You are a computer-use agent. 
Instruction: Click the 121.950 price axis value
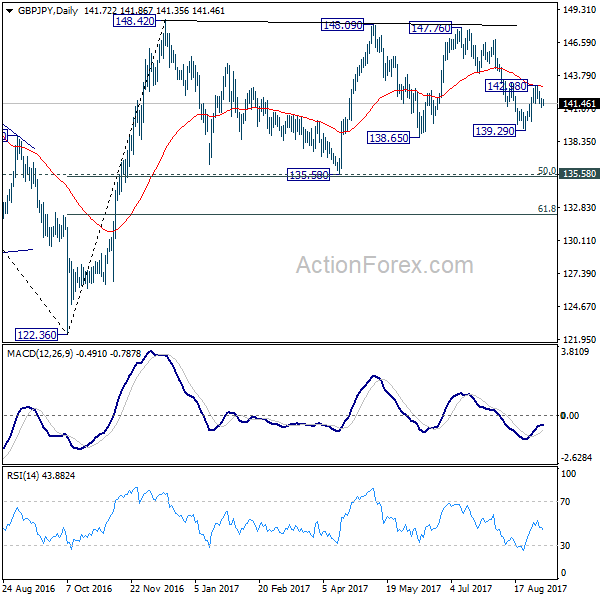point(579,339)
